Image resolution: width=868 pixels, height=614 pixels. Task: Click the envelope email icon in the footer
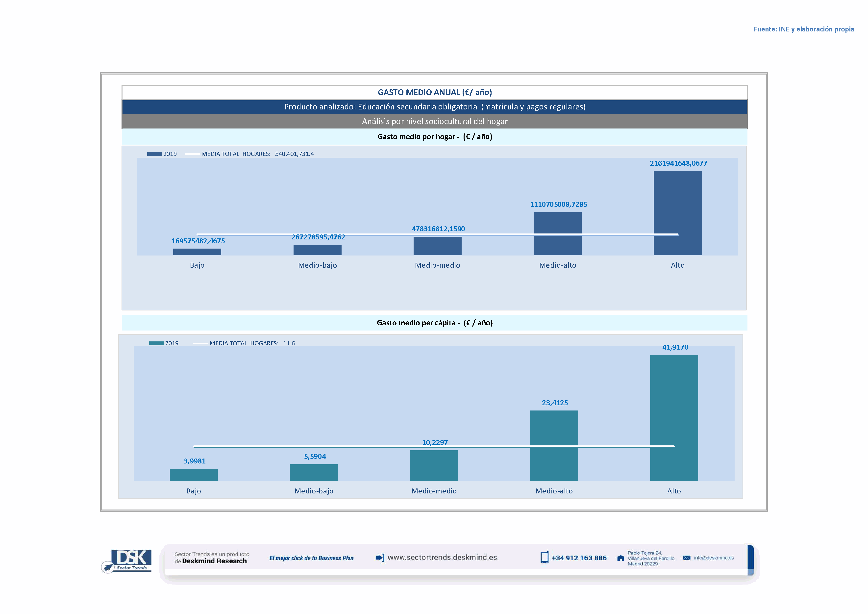click(687, 558)
